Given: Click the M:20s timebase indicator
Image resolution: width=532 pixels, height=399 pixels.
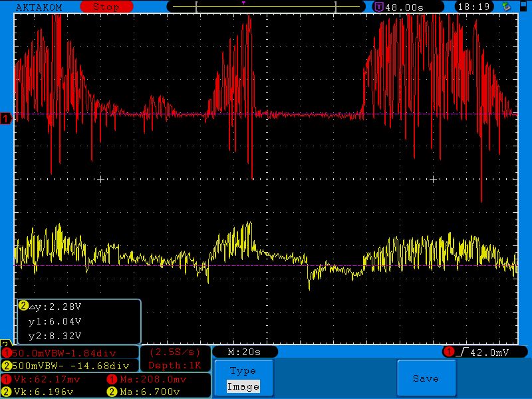Looking at the screenshot, I should pyautogui.click(x=244, y=352).
